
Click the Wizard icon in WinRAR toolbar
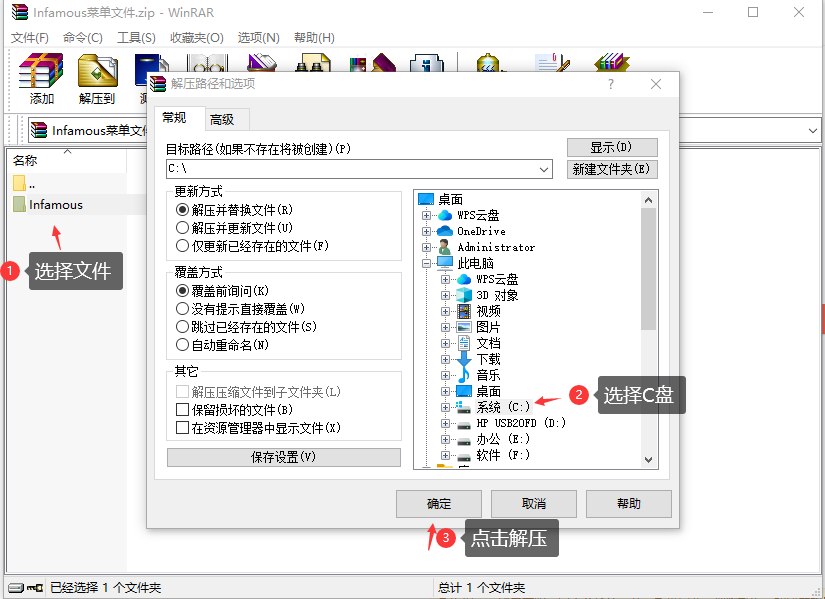pos(373,63)
